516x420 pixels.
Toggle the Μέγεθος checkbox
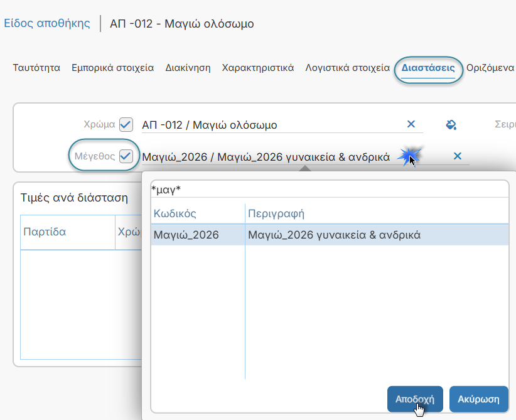pos(126,156)
